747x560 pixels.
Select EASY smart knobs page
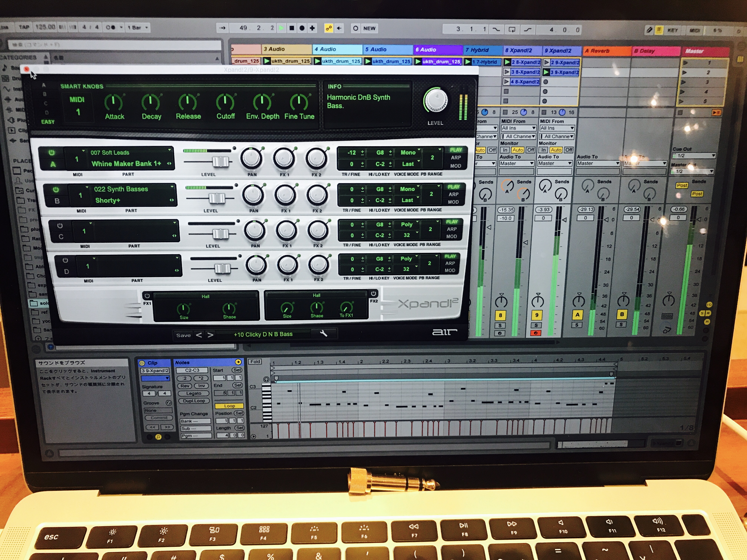click(x=48, y=122)
